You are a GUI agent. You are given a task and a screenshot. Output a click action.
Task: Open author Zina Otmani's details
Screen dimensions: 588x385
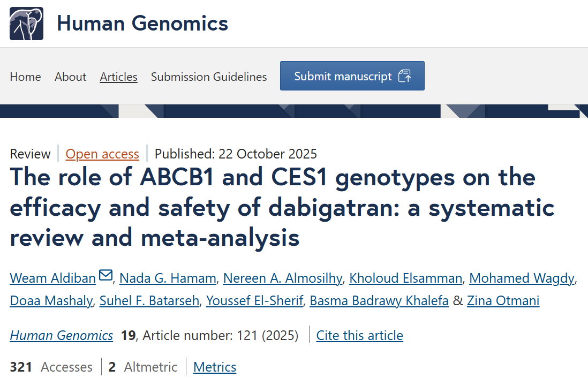point(503,301)
